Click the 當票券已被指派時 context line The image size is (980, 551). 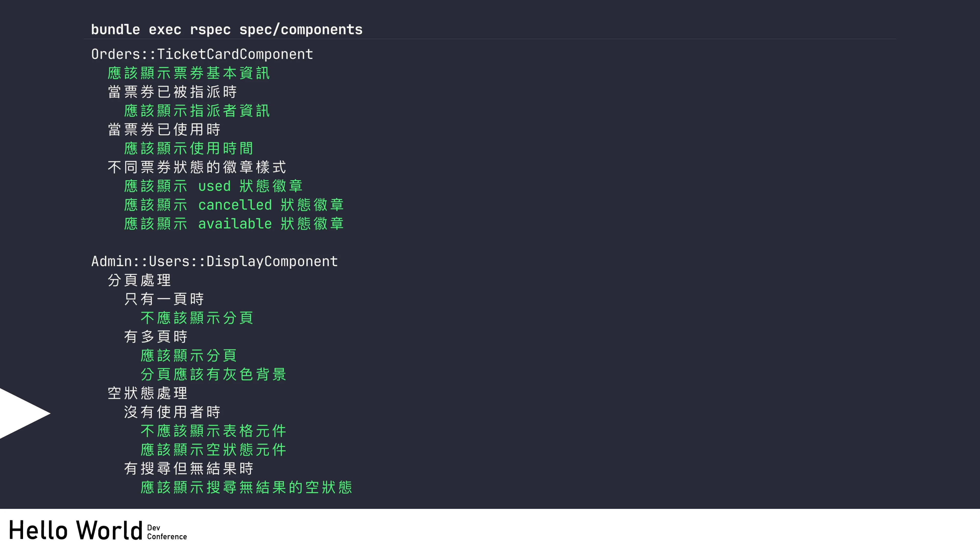pos(172,92)
